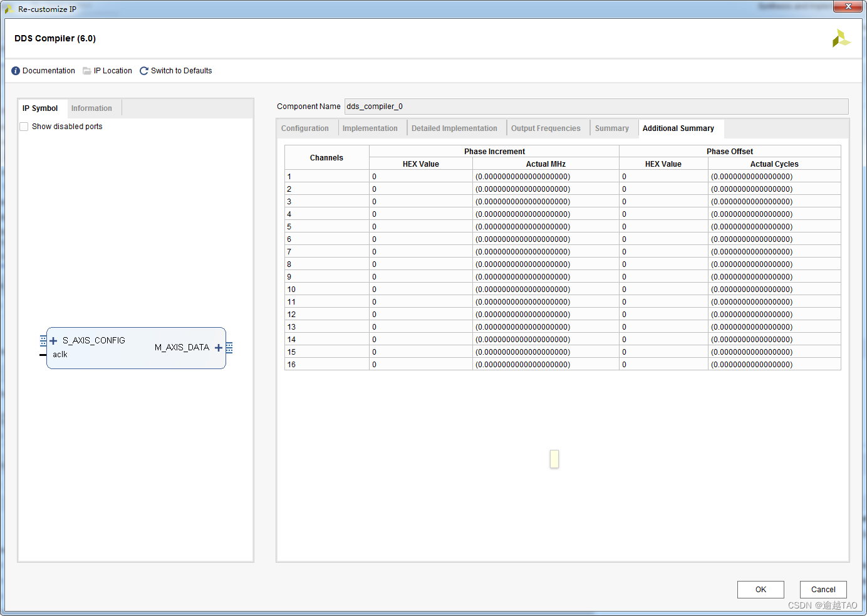This screenshot has width=867, height=616.
Task: Expand the S_AXIS_CONFIG port plus icon
Action: pos(53,341)
